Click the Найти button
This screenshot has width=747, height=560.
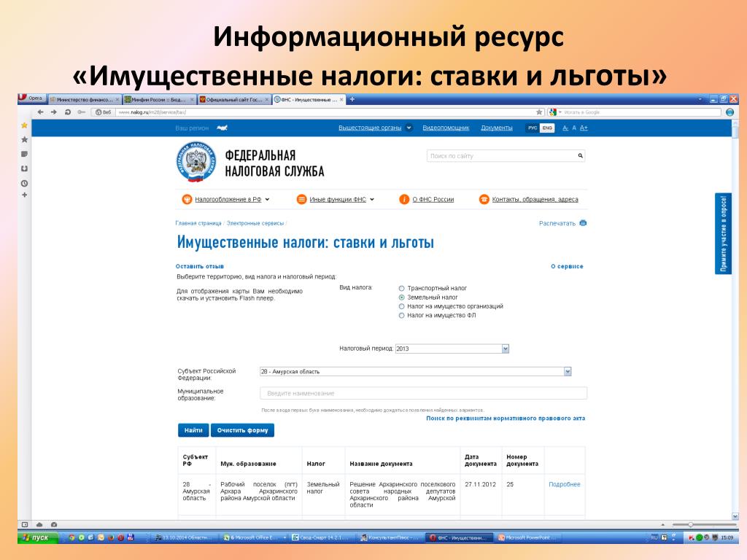(x=193, y=430)
